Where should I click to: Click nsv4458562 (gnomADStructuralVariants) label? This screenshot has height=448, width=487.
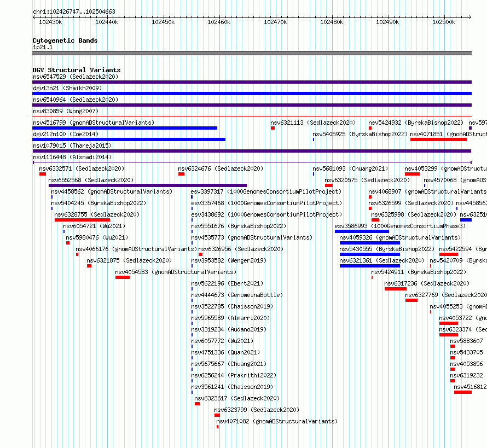point(112,191)
